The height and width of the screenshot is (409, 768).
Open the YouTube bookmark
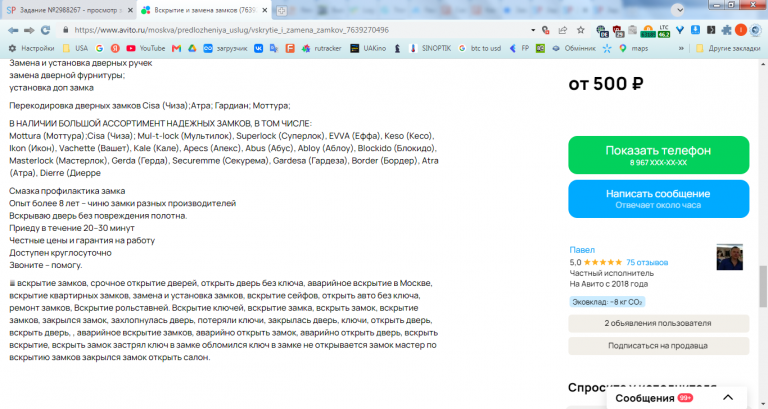tap(145, 48)
